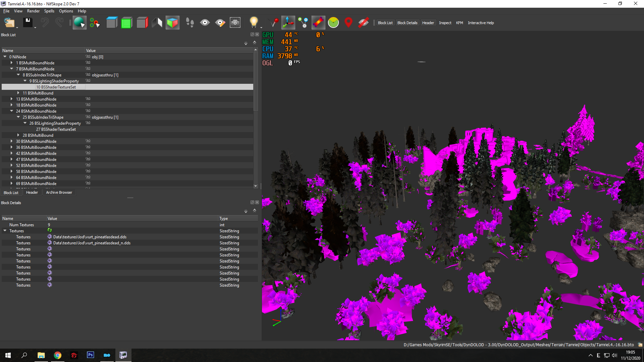This screenshot has height=362, width=644.
Task: Click the screenshot camera icon
Action: (235, 23)
